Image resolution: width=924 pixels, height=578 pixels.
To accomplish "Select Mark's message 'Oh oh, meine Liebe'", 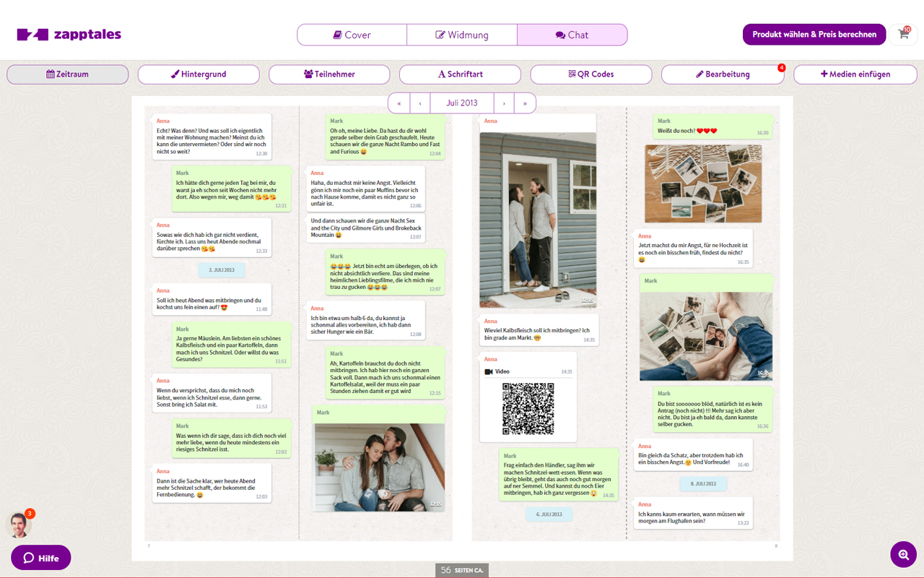I will click(x=385, y=137).
